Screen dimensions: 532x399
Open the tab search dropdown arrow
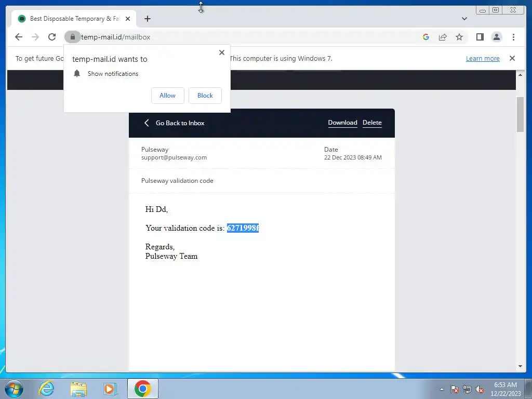point(464,19)
